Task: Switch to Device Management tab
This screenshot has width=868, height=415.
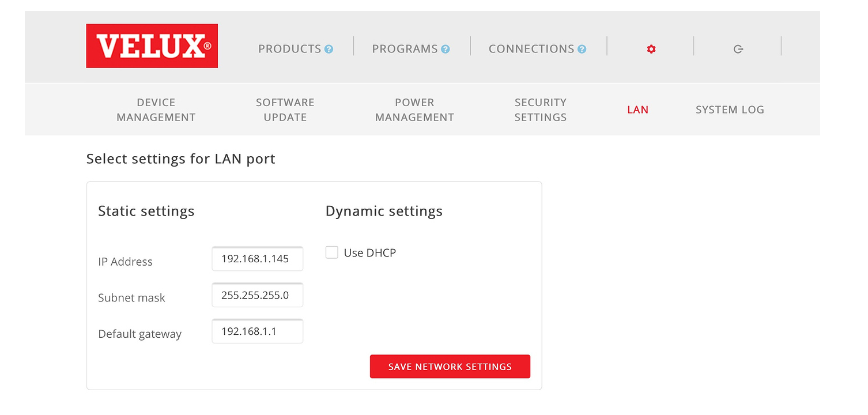Action: [x=156, y=110]
